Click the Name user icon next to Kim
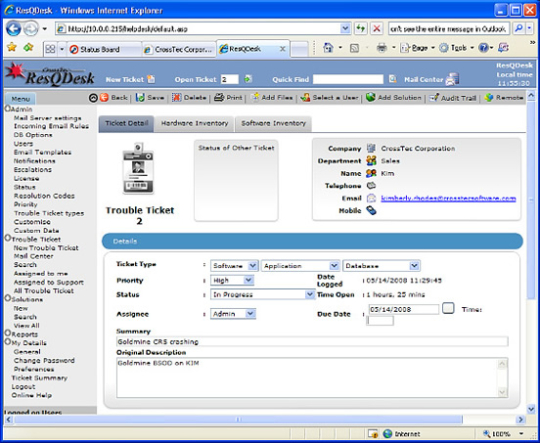This screenshot has height=443, width=540. click(371, 173)
